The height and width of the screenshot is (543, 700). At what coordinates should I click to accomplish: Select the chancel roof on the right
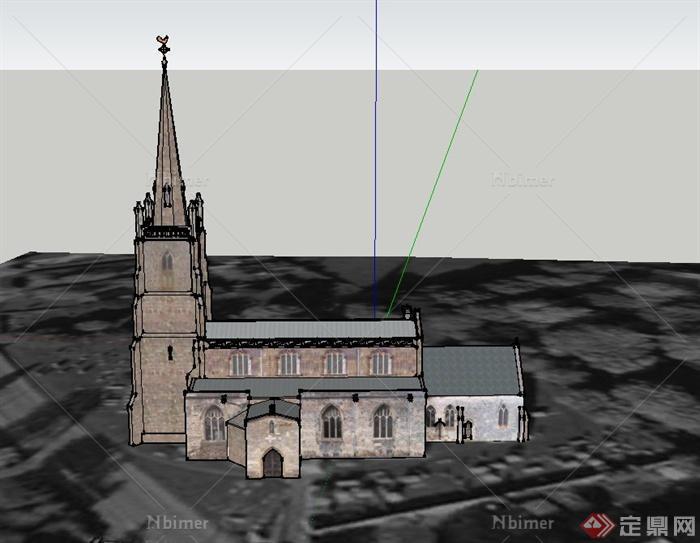pos(471,371)
